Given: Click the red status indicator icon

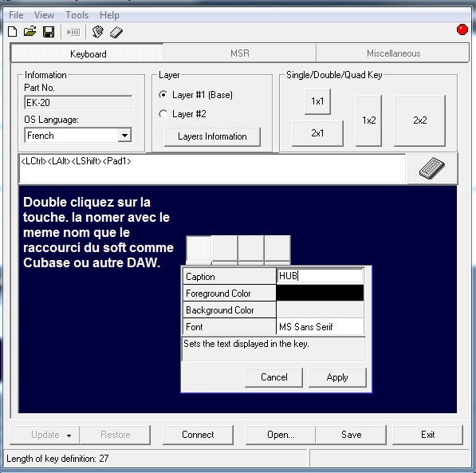Looking at the screenshot, I should (x=462, y=30).
